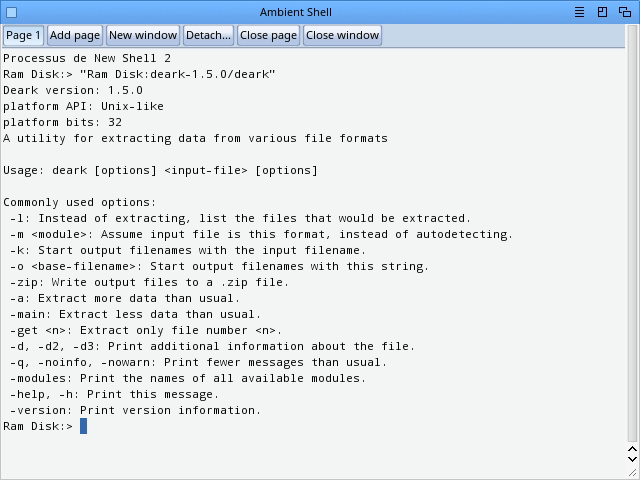Click the Usage: deark line
The image size is (640, 480).
160,170
